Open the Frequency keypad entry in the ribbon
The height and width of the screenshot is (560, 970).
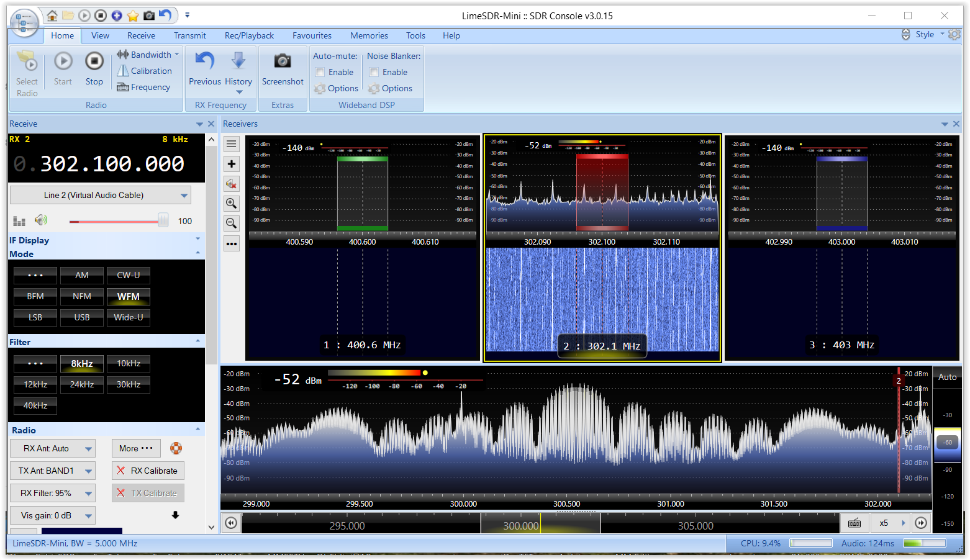[143, 87]
